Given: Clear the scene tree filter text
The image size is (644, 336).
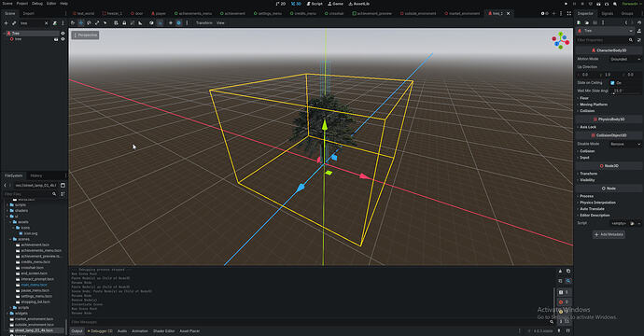Looking at the screenshot, I should tap(46, 23).
